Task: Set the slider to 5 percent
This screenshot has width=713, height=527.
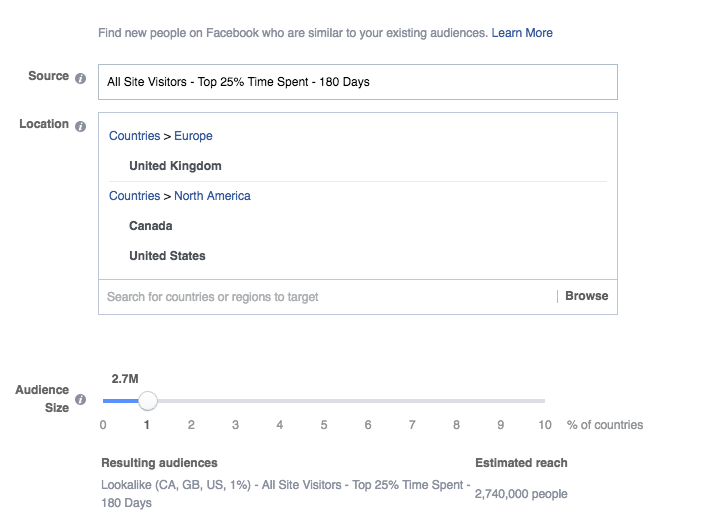Action: coord(324,401)
